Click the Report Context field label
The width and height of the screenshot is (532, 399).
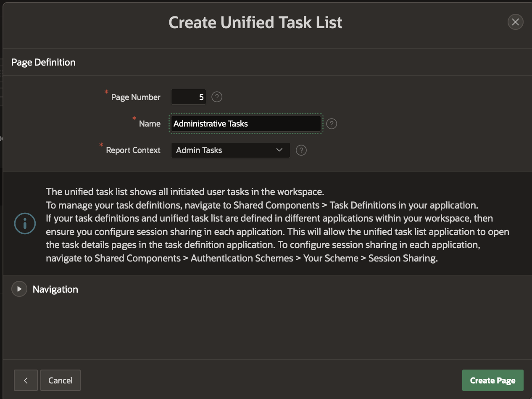click(x=133, y=150)
